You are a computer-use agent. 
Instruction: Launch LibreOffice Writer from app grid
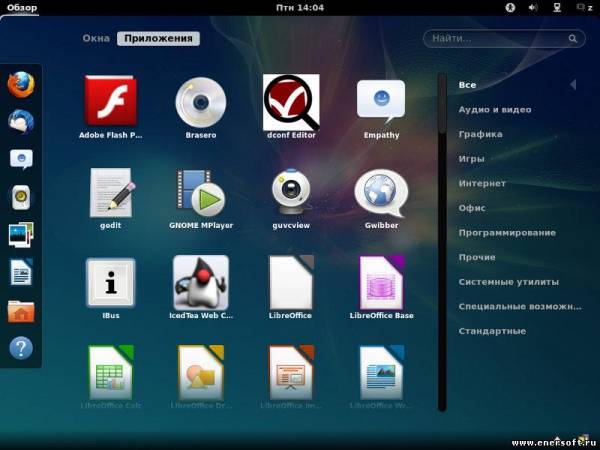point(382,372)
